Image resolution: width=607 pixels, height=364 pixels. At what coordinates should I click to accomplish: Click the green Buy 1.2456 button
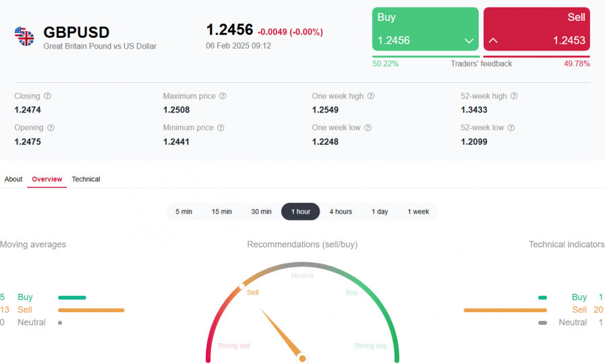[426, 29]
